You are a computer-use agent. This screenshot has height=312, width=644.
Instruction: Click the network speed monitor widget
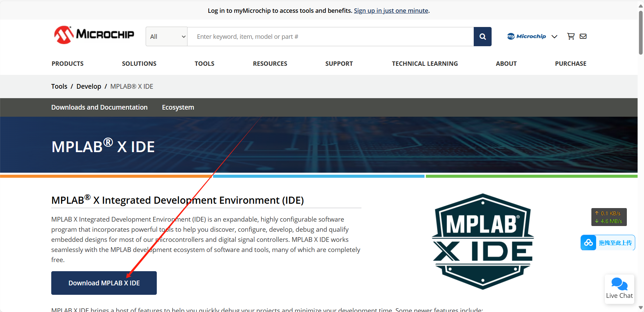609,217
